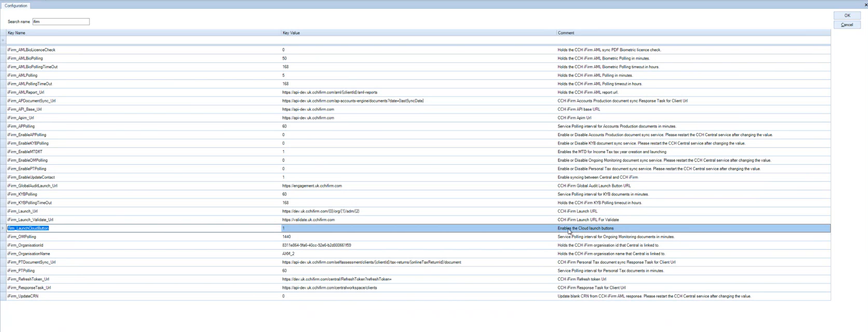Click the Search name input field

pos(61,22)
